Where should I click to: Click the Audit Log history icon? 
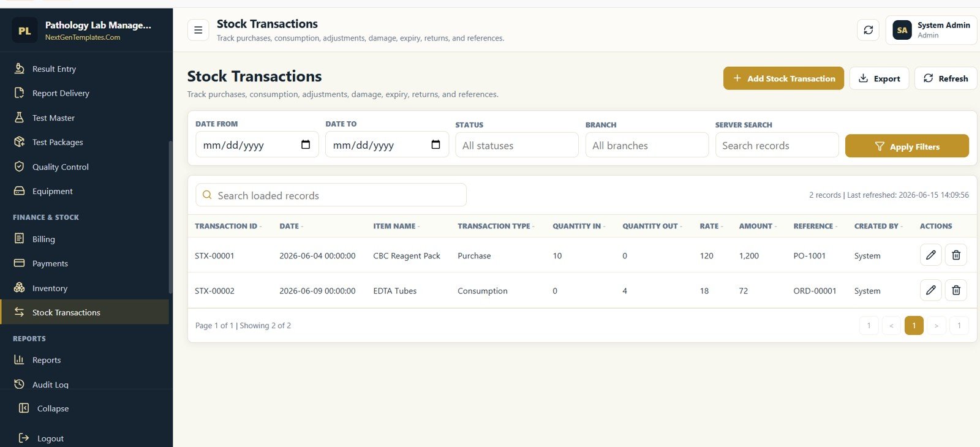(x=20, y=384)
